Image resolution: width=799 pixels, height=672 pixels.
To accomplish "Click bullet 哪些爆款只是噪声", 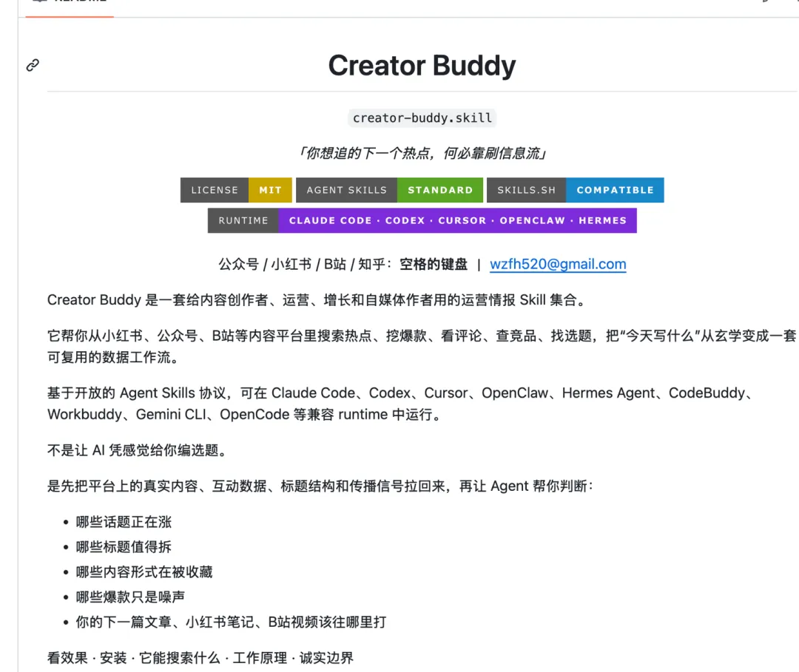I will pyautogui.click(x=130, y=597).
